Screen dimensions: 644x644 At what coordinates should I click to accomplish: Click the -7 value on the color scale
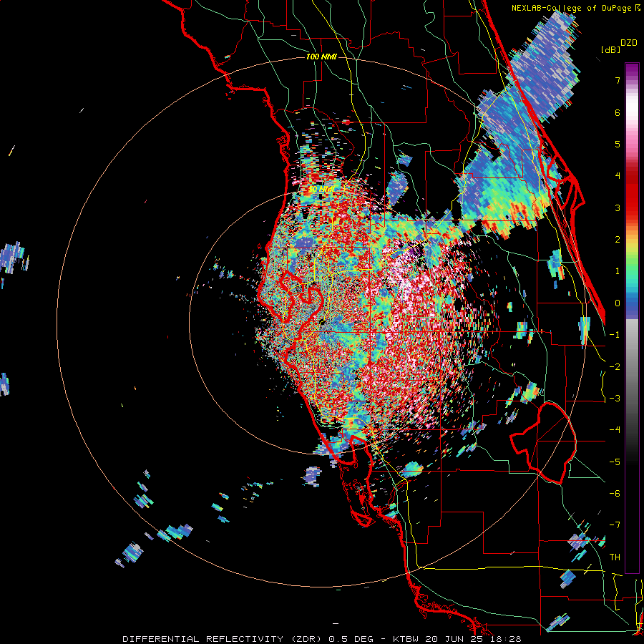pyautogui.click(x=615, y=525)
